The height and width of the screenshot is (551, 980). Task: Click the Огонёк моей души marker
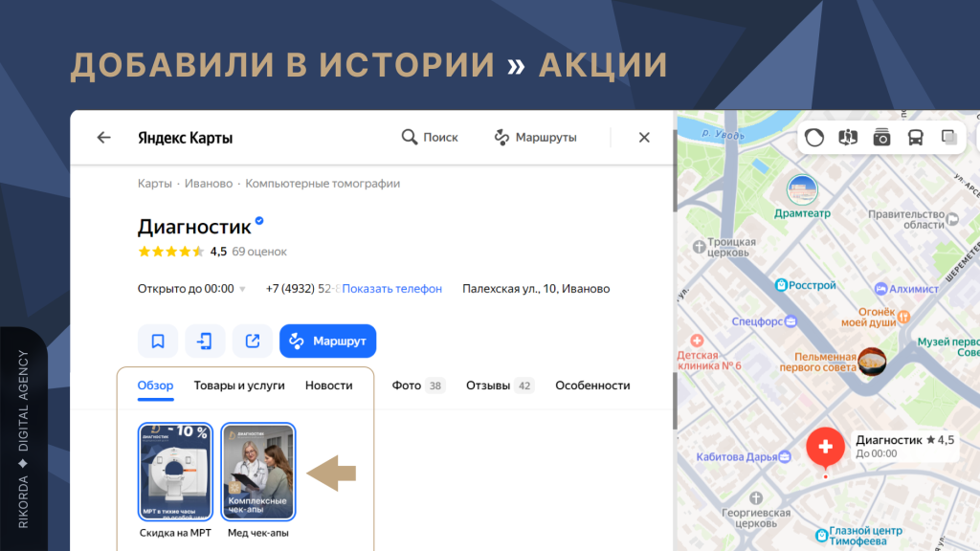903,318
